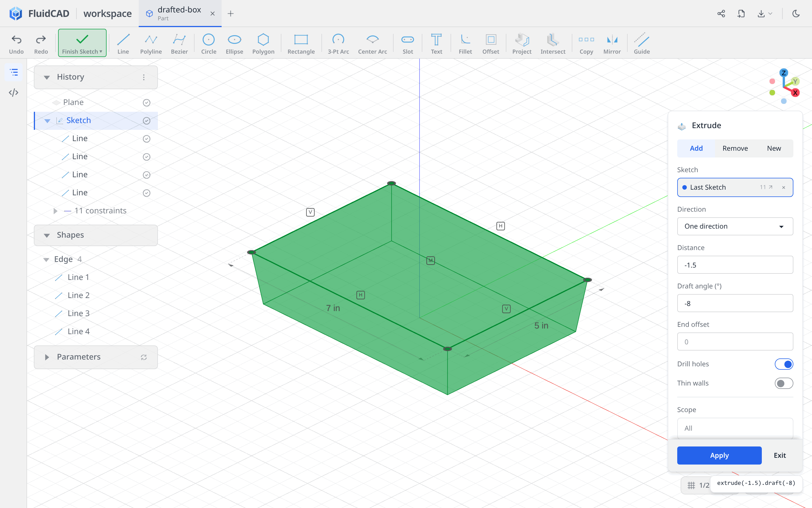
Task: Open the Direction dropdown
Action: click(735, 226)
